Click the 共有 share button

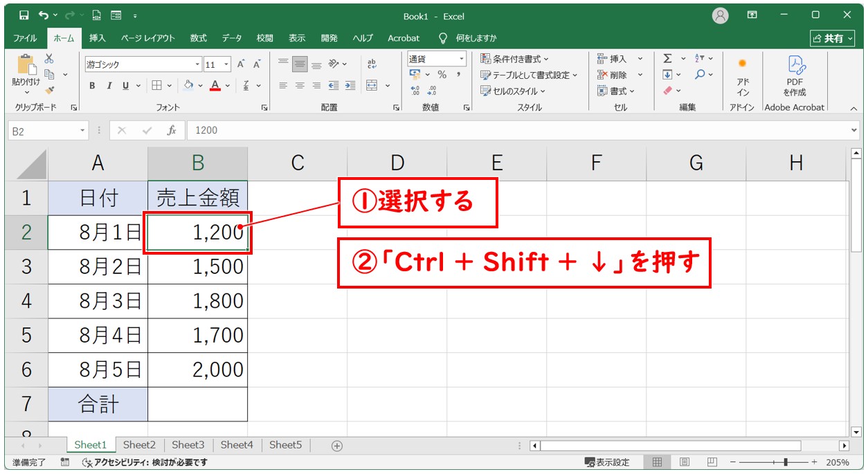click(833, 38)
